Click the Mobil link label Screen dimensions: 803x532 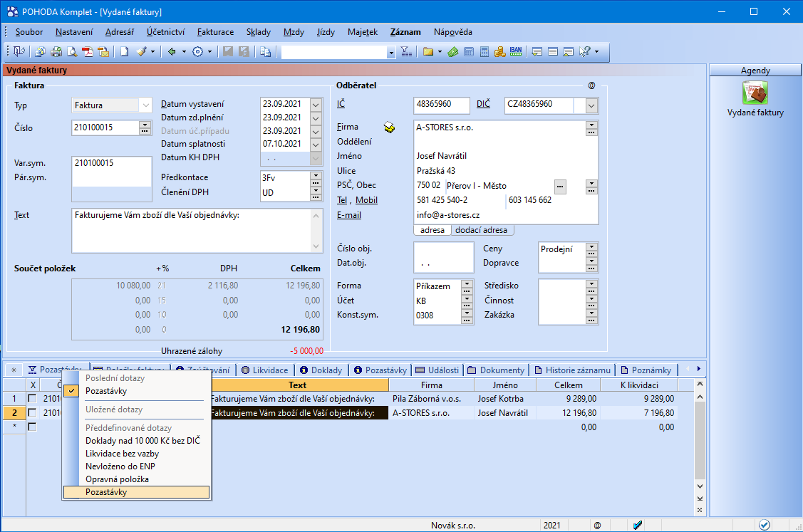[x=367, y=200]
